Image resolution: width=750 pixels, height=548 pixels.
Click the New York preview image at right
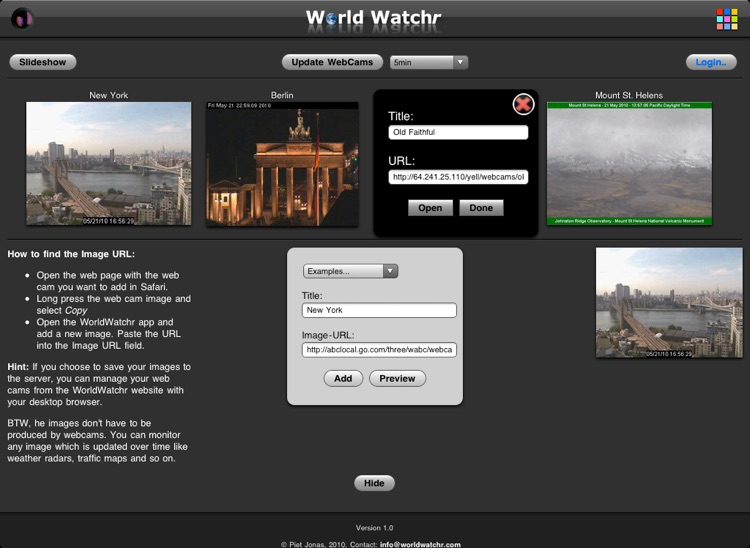669,303
